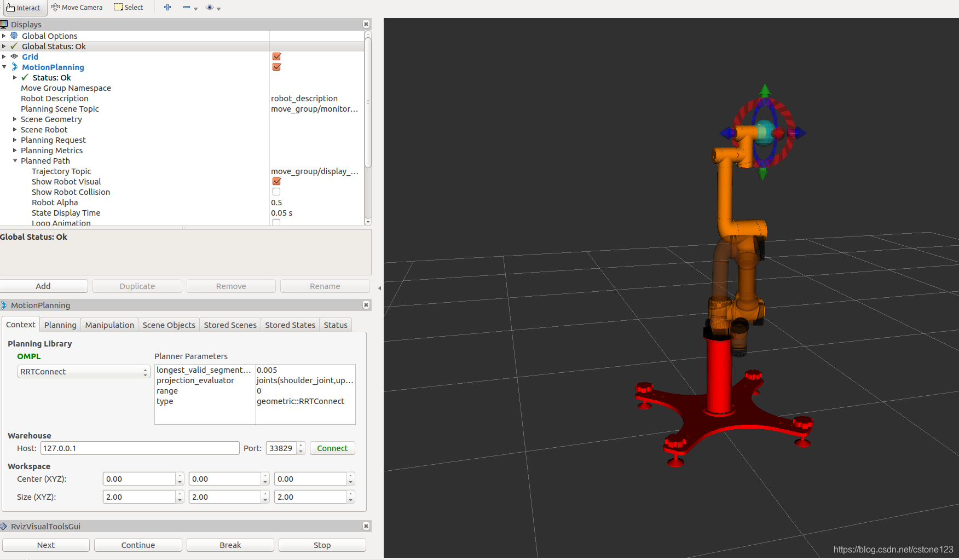The height and width of the screenshot is (560, 959).
Task: Click the Grid display icon
Action: pos(14,56)
